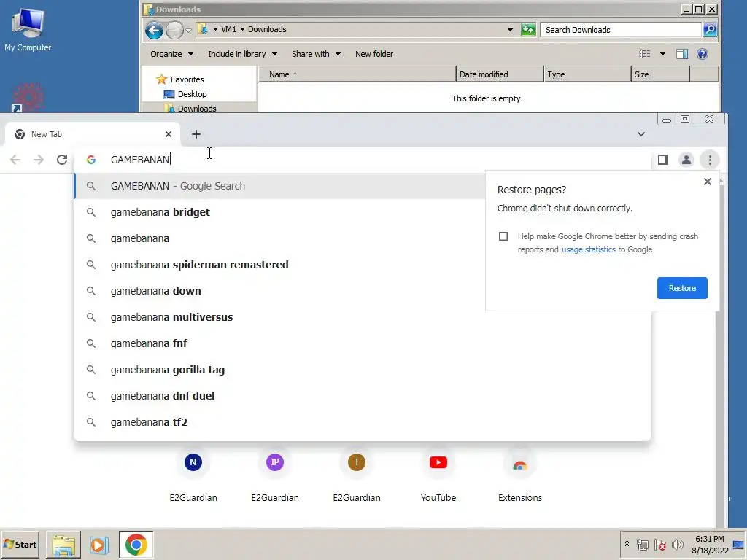The image size is (747, 560).
Task: Click the Chrome address bar text GAMEBANAN
Action: [x=139, y=160]
